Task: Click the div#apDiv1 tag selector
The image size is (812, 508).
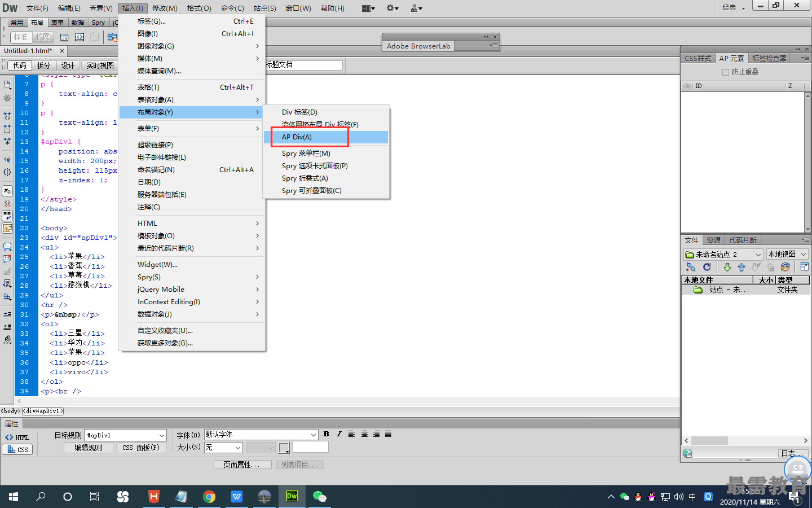Action: pyautogui.click(x=43, y=411)
